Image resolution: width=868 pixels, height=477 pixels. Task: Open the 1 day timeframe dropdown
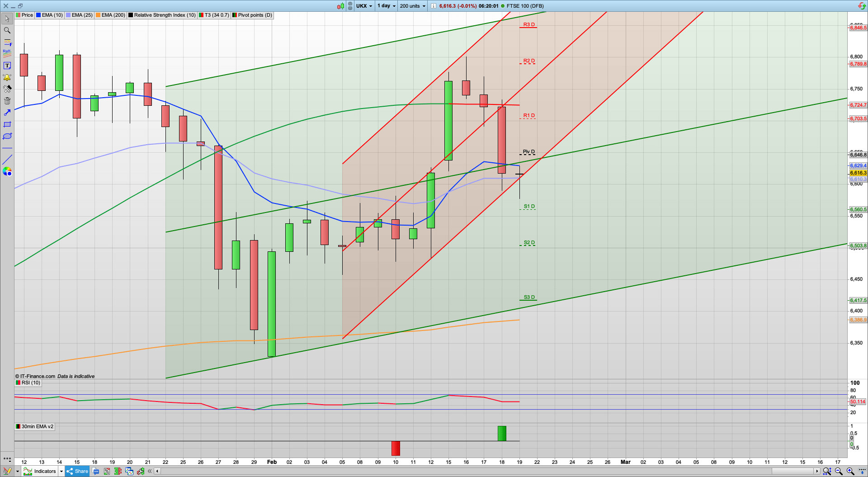(x=387, y=6)
